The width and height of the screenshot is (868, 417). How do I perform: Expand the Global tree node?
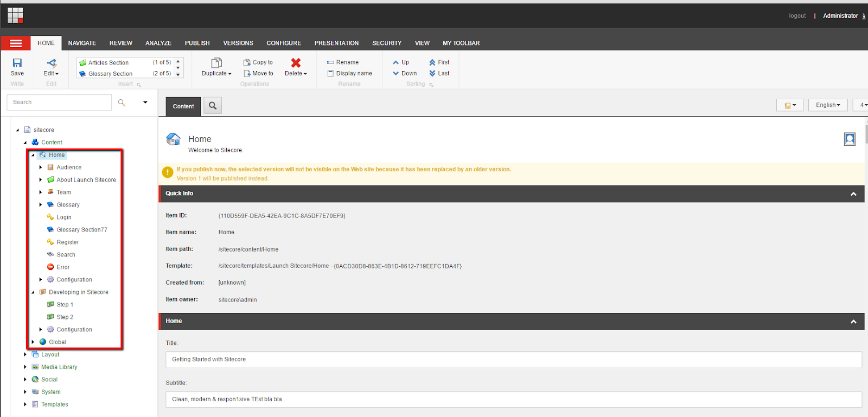pos(33,342)
